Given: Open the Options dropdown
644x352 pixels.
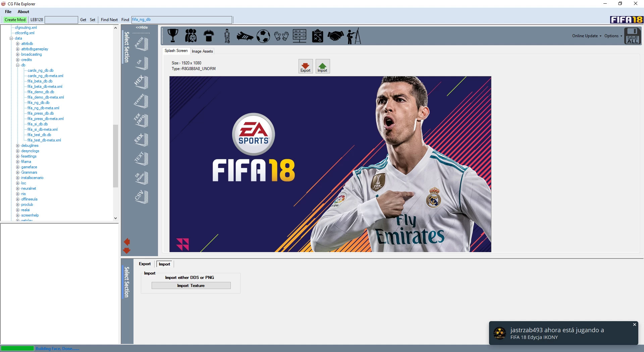Looking at the screenshot, I should (613, 36).
